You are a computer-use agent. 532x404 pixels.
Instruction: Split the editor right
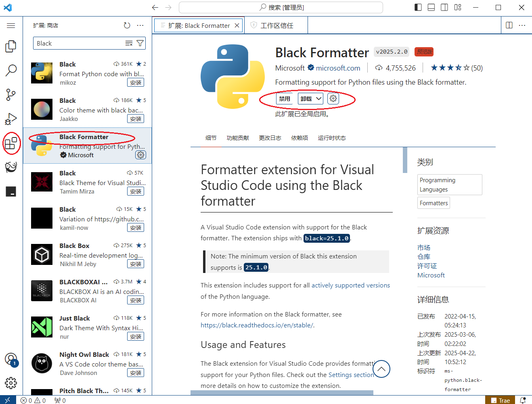pos(509,25)
